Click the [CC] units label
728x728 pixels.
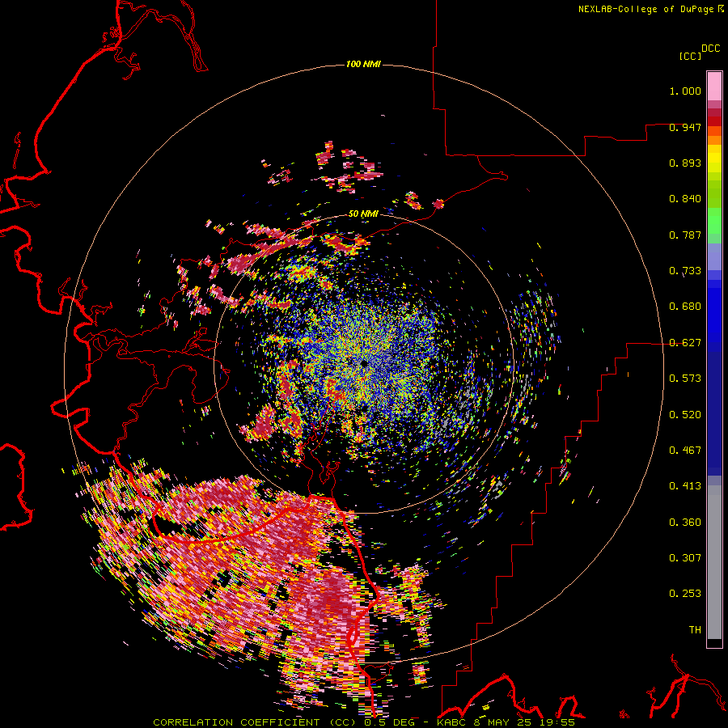691,56
